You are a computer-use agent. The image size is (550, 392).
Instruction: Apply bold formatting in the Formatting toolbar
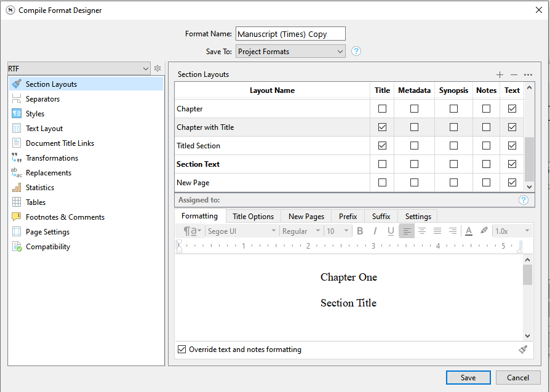360,231
